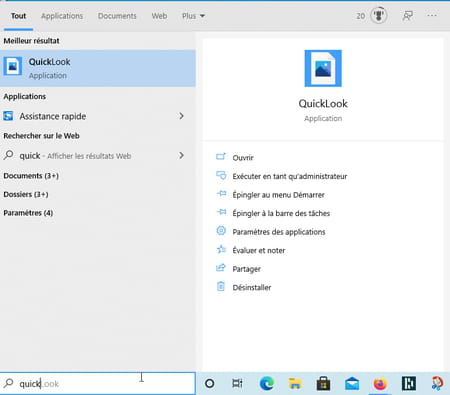Click the search box containing quick
Image resolution: width=450 pixels, height=395 pixels.
pos(98,384)
